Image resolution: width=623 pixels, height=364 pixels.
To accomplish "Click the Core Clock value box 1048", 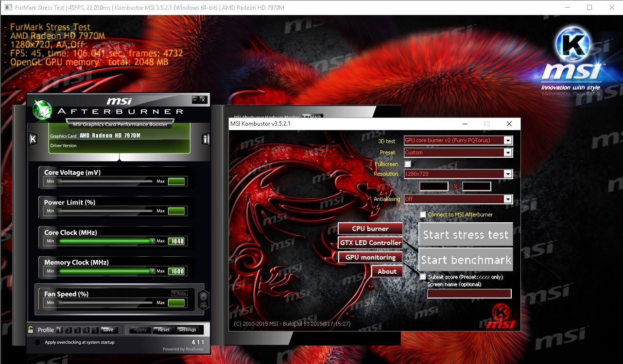I will pyautogui.click(x=176, y=241).
